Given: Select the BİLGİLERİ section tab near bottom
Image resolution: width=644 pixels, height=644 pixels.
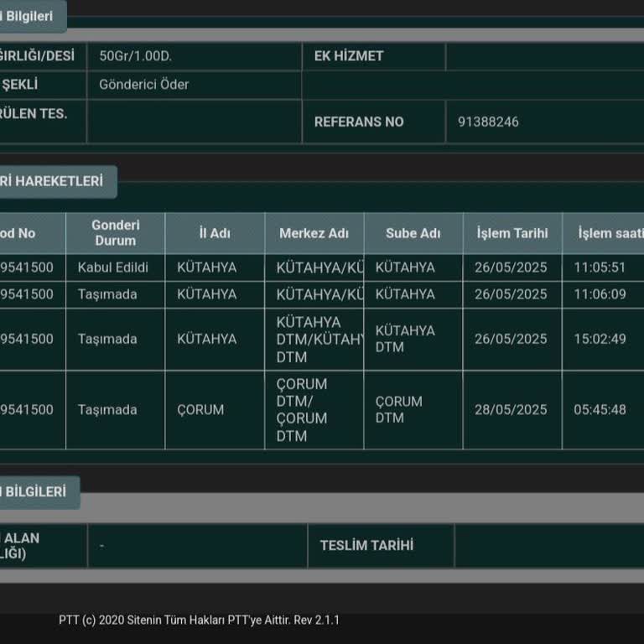Looking at the screenshot, I should (x=37, y=492).
